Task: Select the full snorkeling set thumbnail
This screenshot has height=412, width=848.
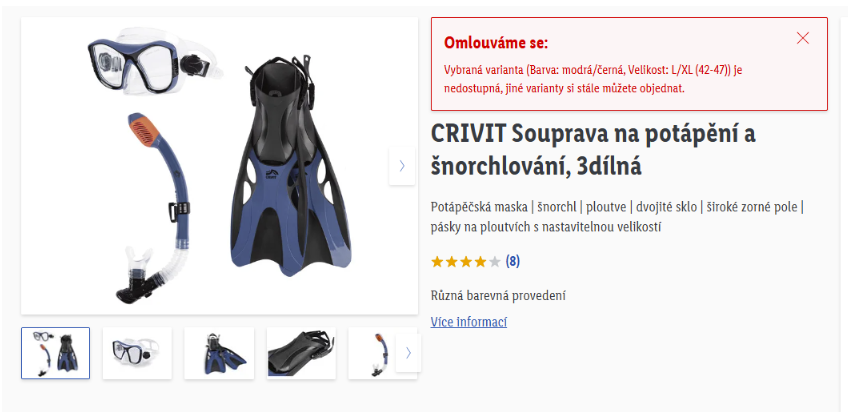Action: (56, 353)
